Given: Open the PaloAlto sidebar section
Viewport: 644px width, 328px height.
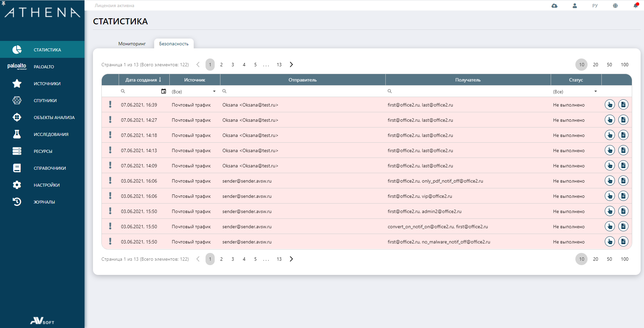Looking at the screenshot, I should click(x=42, y=67).
